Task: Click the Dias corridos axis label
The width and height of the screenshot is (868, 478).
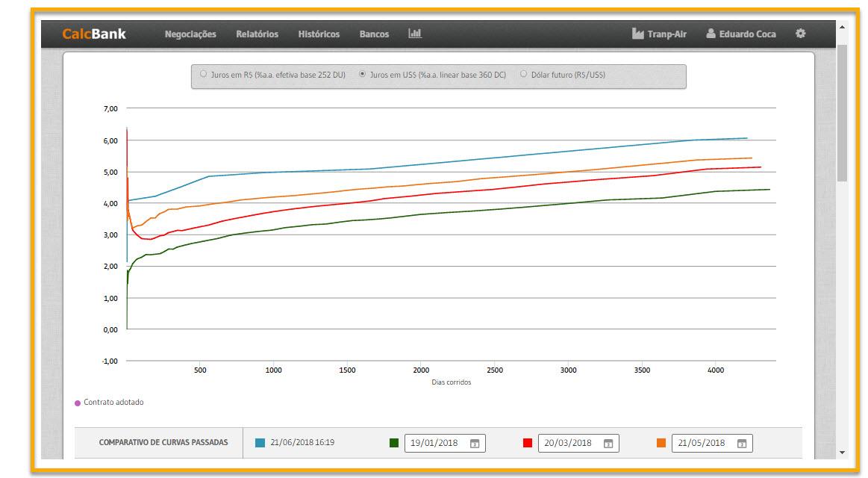Action: point(451,382)
